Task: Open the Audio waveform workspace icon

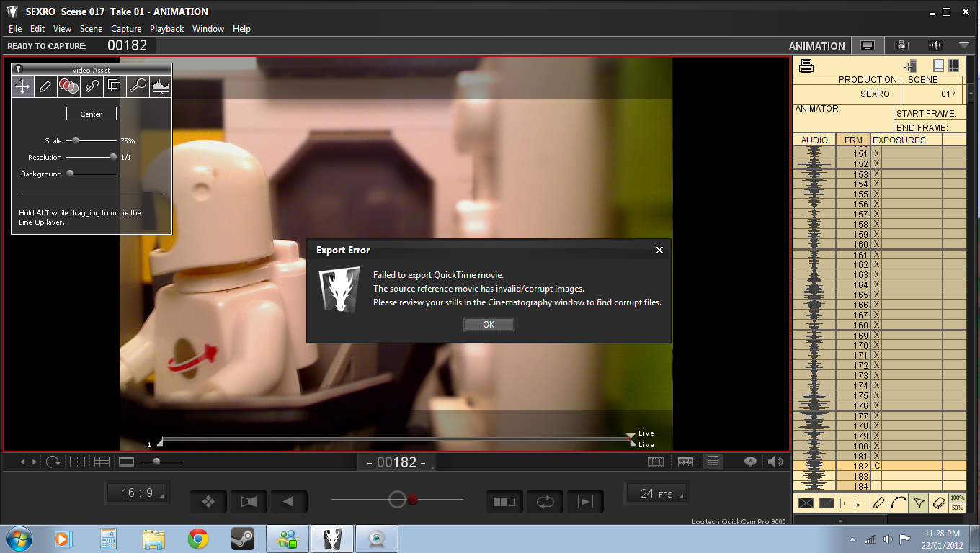Action: pos(935,45)
